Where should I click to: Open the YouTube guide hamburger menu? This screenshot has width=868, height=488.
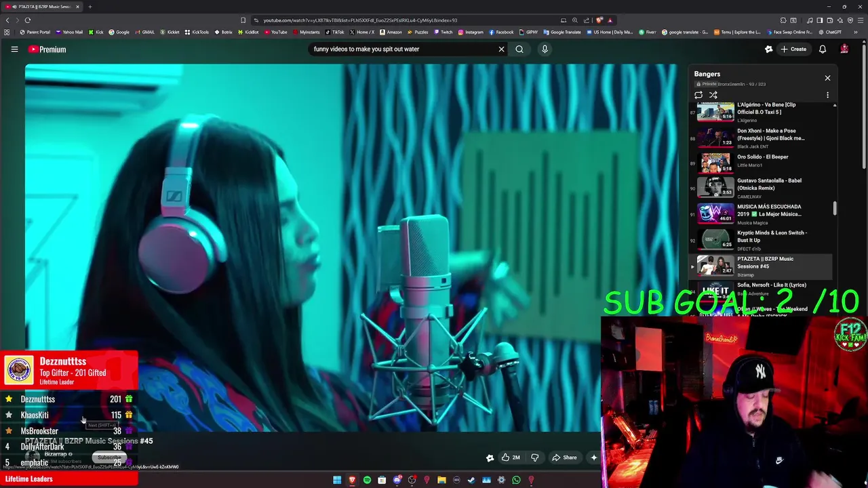coord(14,49)
